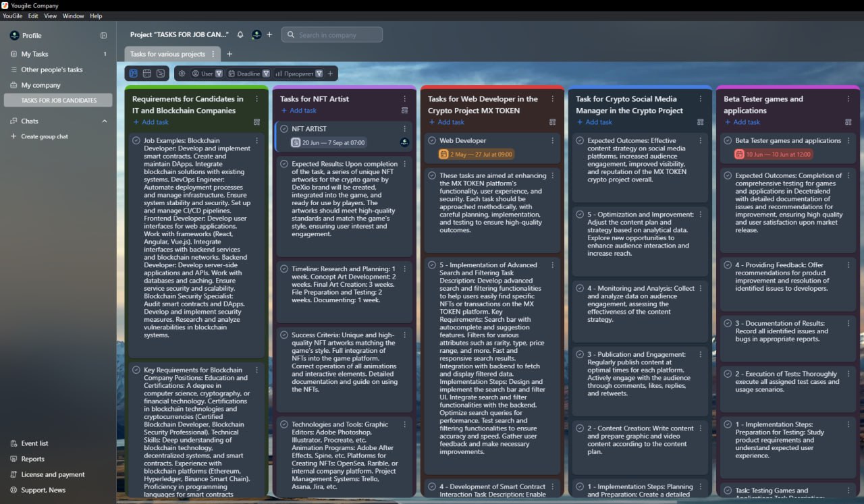Open options menu for Tasks for various projects tab
The width and height of the screenshot is (864, 504).
click(213, 54)
